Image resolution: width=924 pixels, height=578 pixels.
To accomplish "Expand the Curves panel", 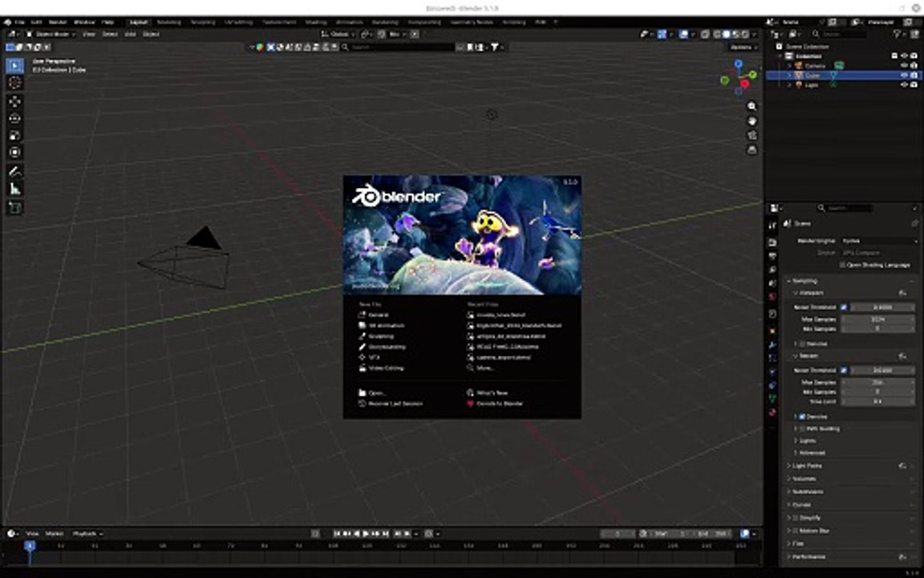I will [x=801, y=505].
